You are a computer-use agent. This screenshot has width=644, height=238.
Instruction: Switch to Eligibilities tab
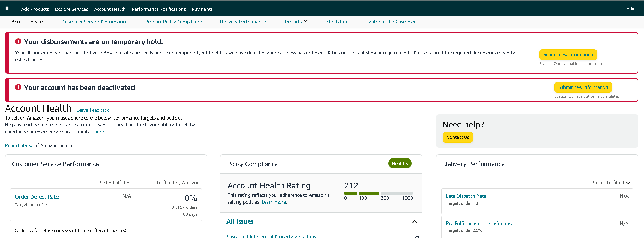[338, 22]
